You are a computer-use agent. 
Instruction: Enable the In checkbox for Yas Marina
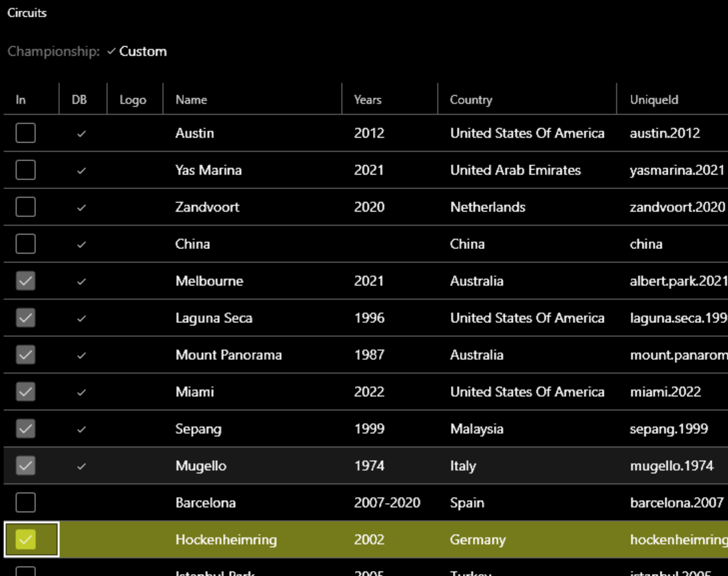(25, 170)
